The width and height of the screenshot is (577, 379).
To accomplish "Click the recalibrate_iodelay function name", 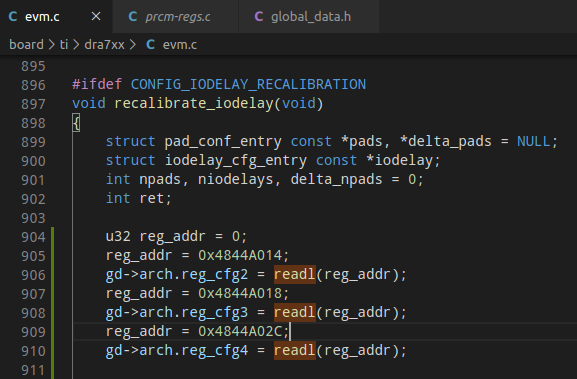I will tap(194, 103).
